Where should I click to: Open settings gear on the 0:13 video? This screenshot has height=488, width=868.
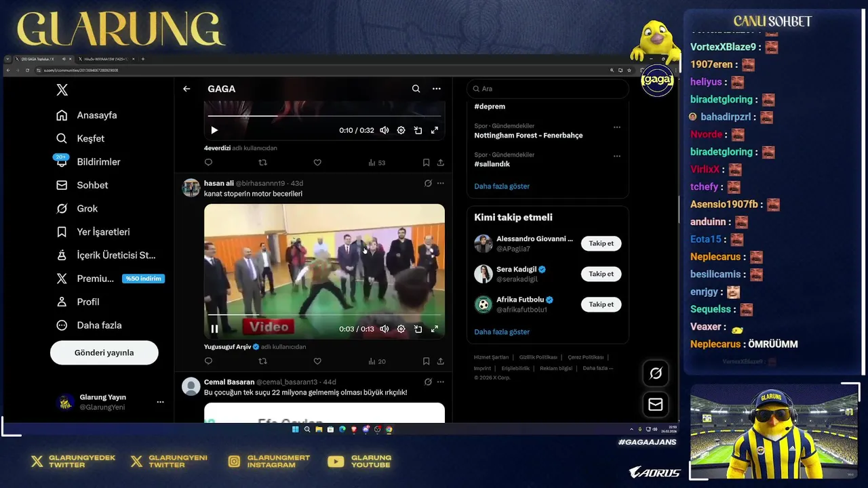(401, 329)
